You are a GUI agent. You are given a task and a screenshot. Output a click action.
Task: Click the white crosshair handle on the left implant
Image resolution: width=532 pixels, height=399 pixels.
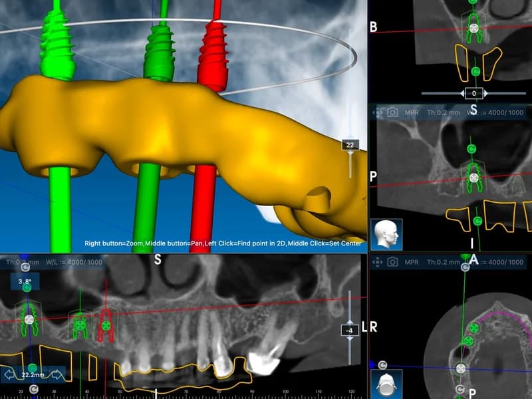(29, 319)
